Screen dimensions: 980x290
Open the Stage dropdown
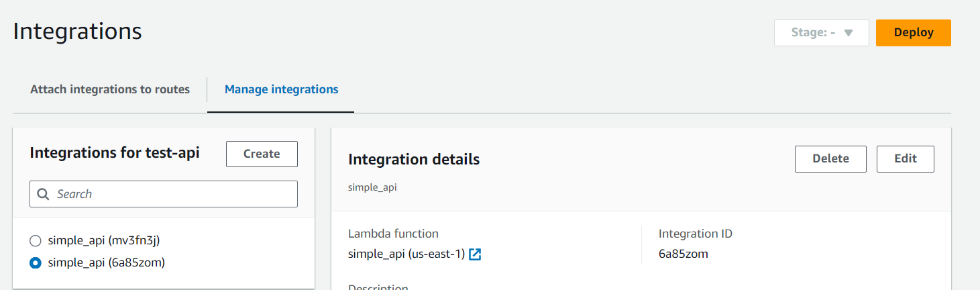click(x=821, y=33)
